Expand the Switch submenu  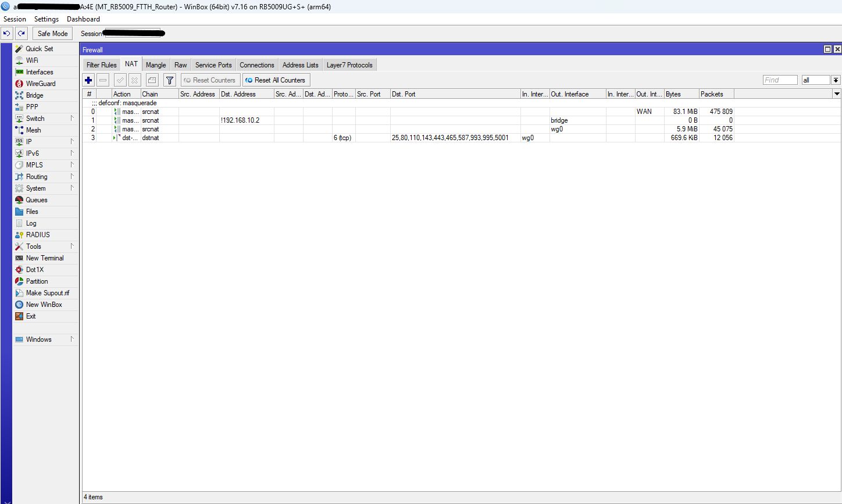pyautogui.click(x=72, y=119)
